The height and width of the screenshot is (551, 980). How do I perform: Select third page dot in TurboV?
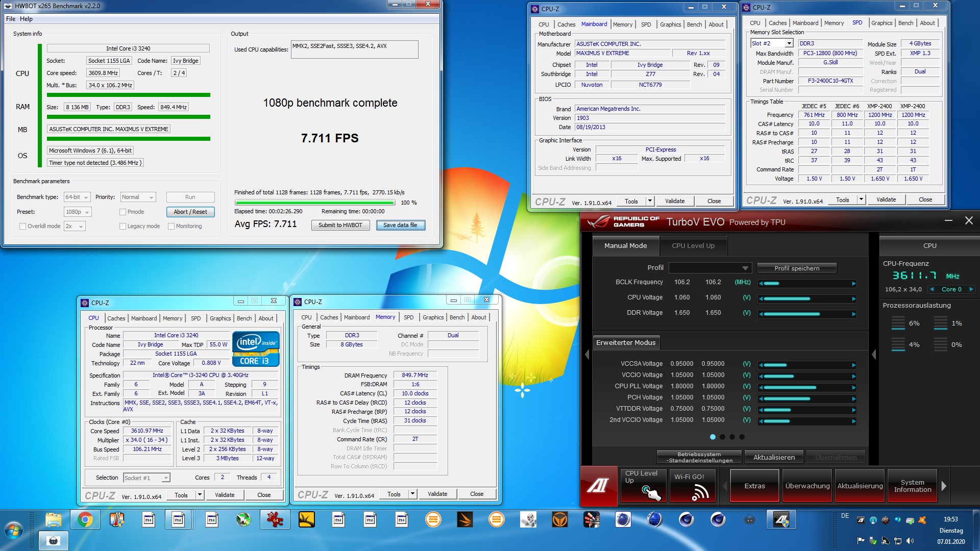point(732,437)
